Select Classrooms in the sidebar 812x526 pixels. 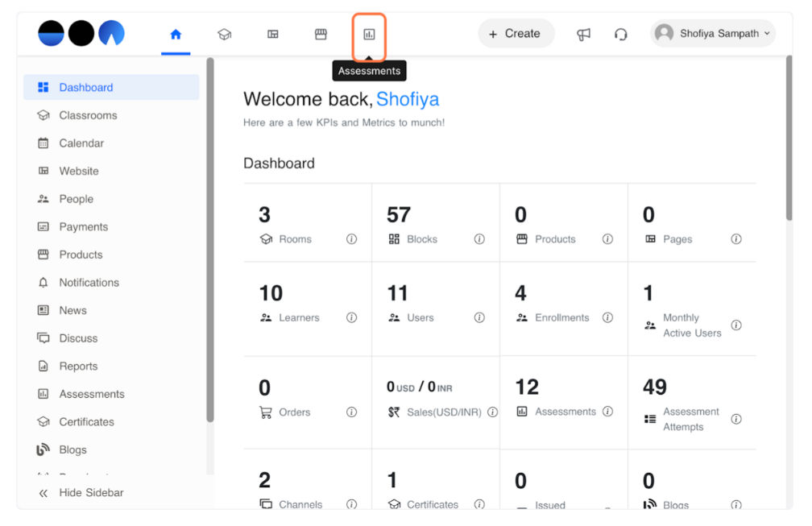click(111, 115)
